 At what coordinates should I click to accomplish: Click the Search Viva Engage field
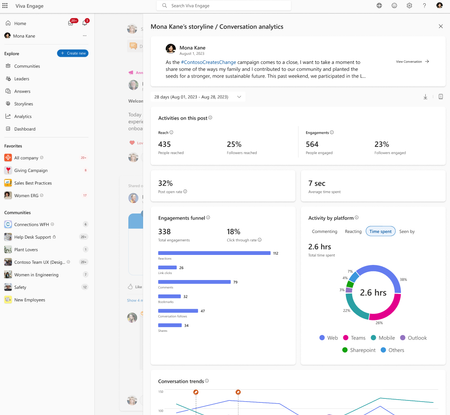click(x=224, y=6)
